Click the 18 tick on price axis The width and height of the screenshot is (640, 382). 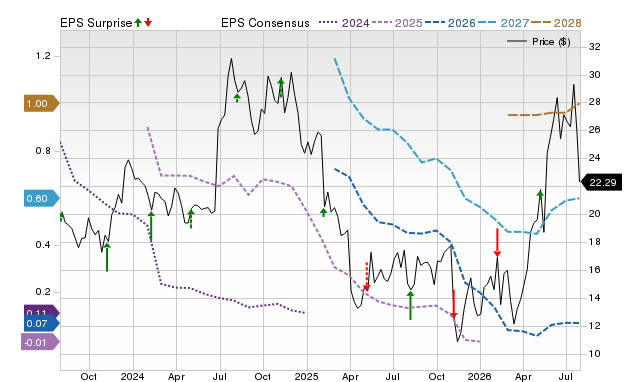point(595,242)
